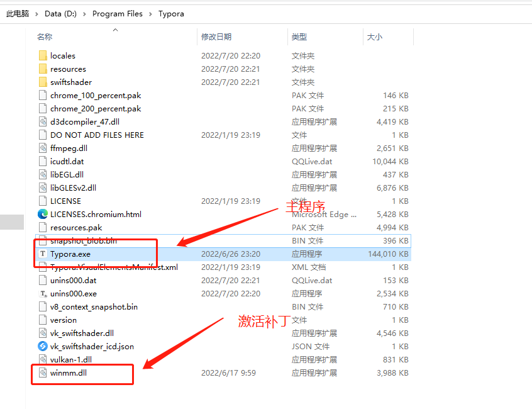Navigate to 此电脑 in address bar
This screenshot has width=532, height=409.
(x=18, y=14)
